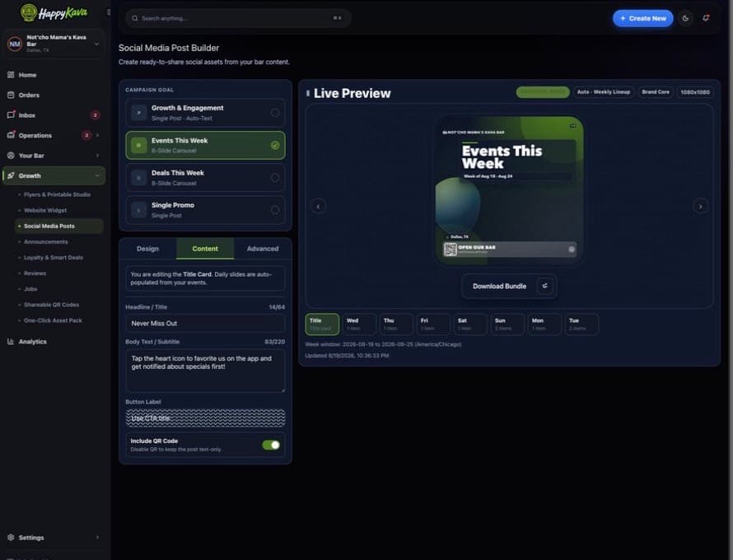Toggle the Include QR Code switch
Screen dimensions: 733x560
click(271, 445)
